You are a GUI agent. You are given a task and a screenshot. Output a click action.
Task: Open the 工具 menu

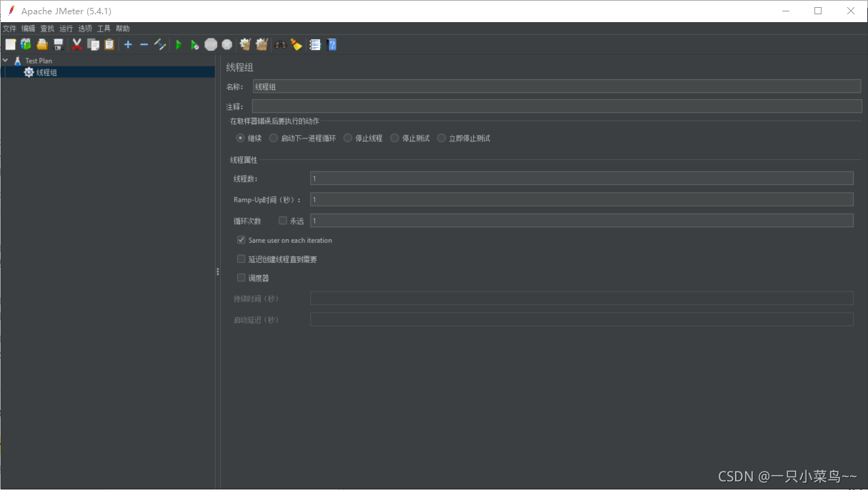tap(104, 29)
